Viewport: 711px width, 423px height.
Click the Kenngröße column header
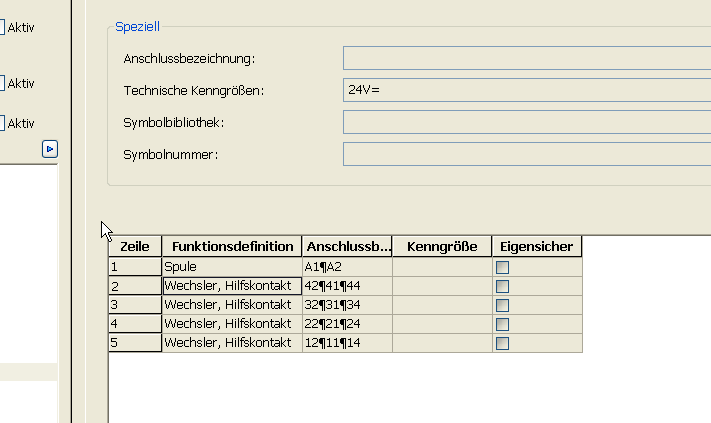click(442, 246)
